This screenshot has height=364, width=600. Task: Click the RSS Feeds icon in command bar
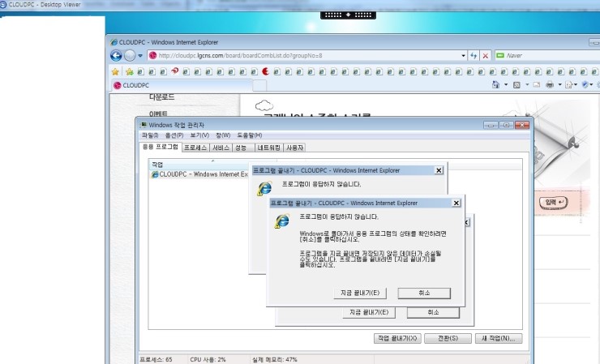(516, 84)
